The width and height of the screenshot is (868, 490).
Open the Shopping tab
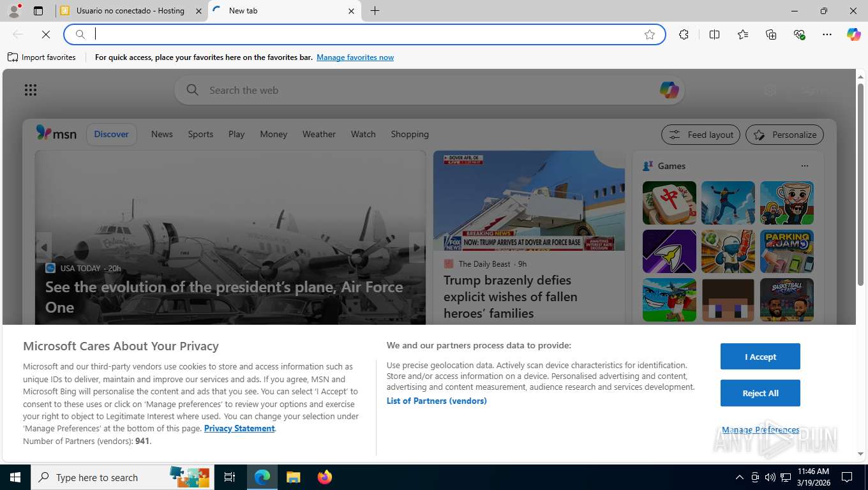tap(410, 134)
